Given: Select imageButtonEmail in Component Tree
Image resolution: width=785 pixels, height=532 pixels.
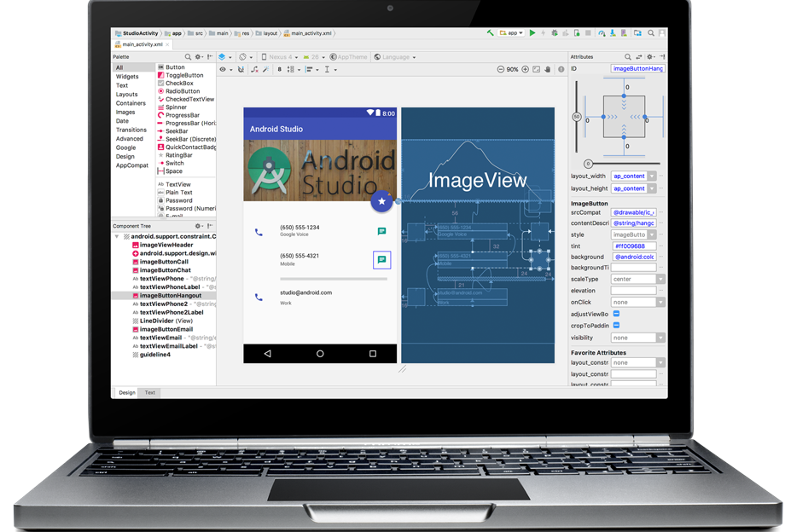Looking at the screenshot, I should tap(166, 329).
